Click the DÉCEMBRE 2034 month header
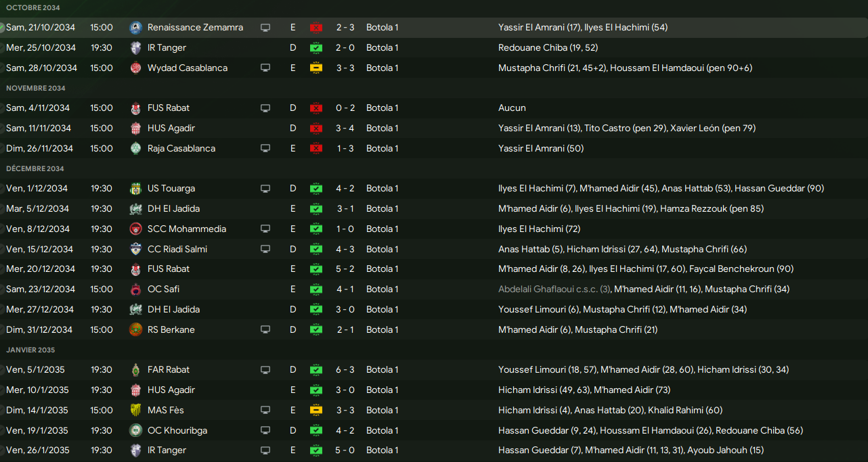The height and width of the screenshot is (462, 868). (x=35, y=169)
